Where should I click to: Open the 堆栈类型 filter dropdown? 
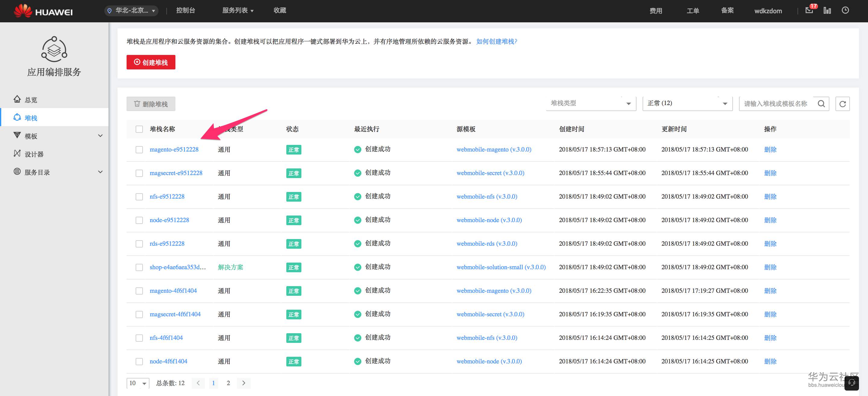click(x=591, y=103)
